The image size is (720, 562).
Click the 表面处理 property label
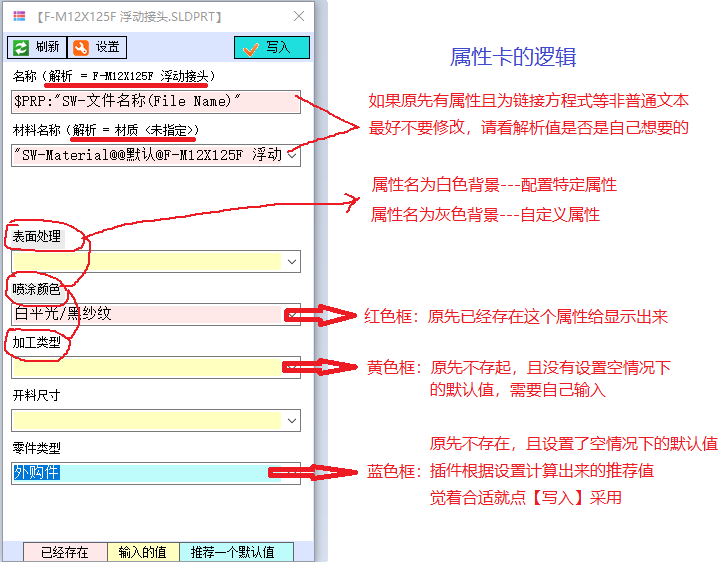(x=37, y=236)
